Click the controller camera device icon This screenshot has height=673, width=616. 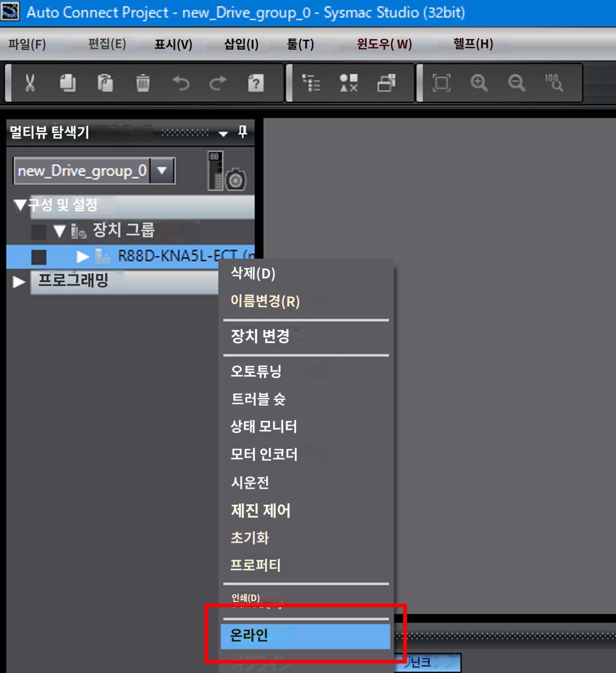pos(227,171)
